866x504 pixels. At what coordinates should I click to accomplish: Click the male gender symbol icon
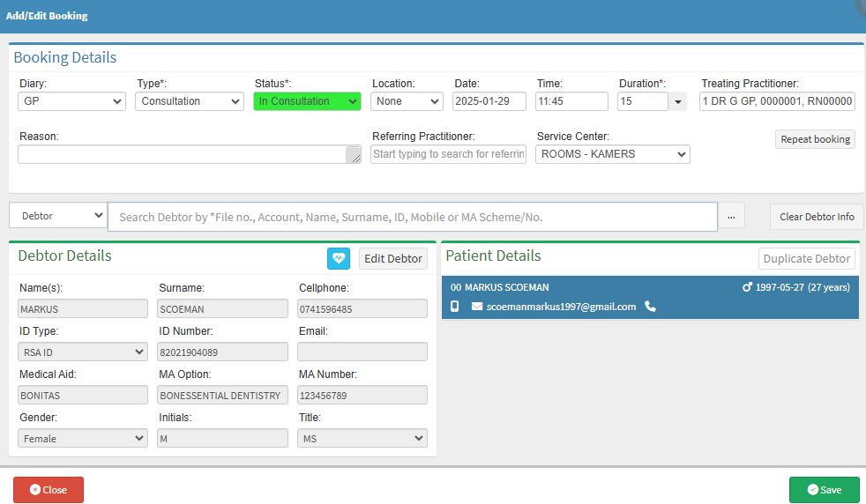[747, 287]
